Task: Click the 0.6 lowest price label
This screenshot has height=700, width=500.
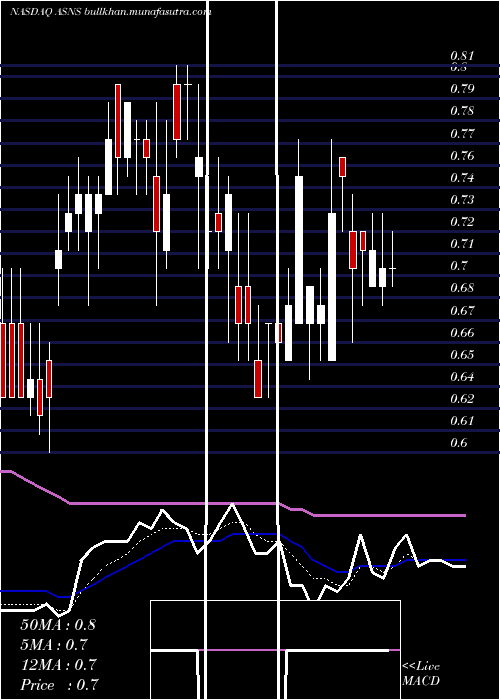Action: [459, 442]
